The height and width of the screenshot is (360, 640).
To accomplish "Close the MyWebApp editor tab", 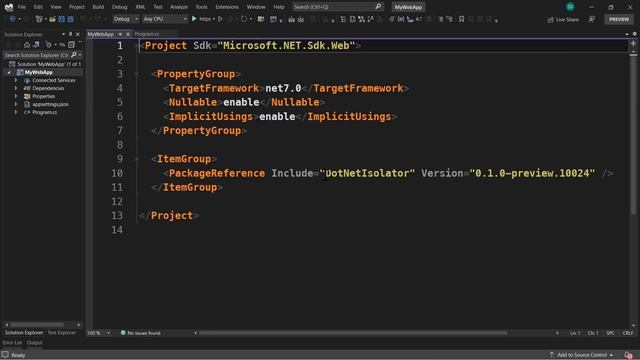I will pyautogui.click(x=128, y=34).
